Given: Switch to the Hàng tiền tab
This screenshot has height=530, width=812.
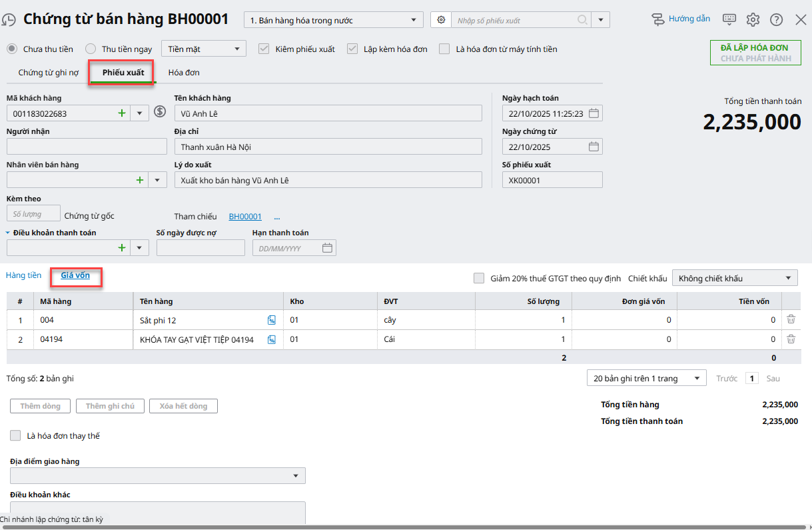Looking at the screenshot, I should (24, 275).
